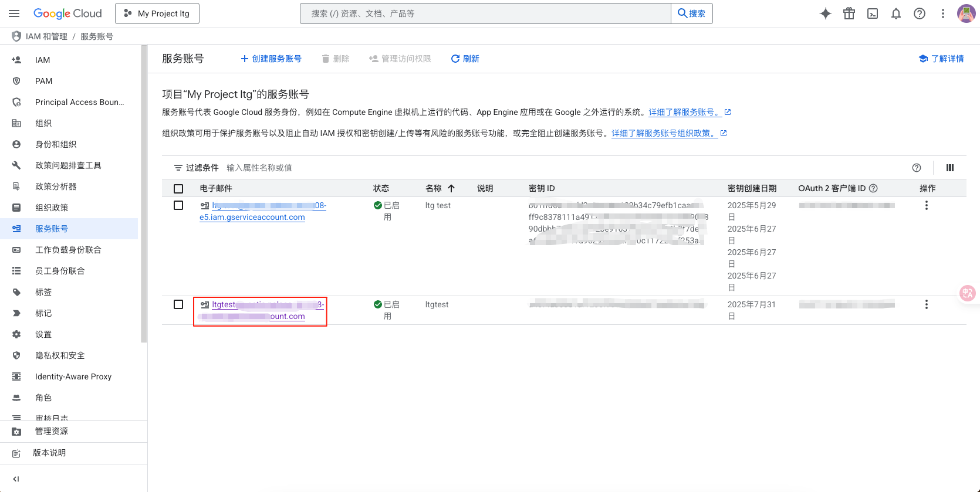Image resolution: width=980 pixels, height=492 pixels.
Task: Open the three-dot settings menu in header
Action: point(943,13)
